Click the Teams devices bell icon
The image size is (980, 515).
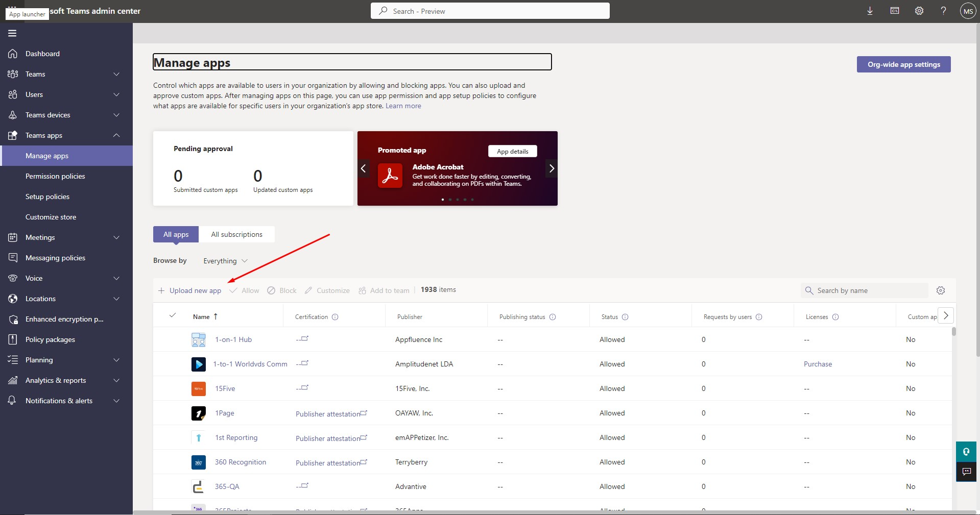[x=13, y=115]
